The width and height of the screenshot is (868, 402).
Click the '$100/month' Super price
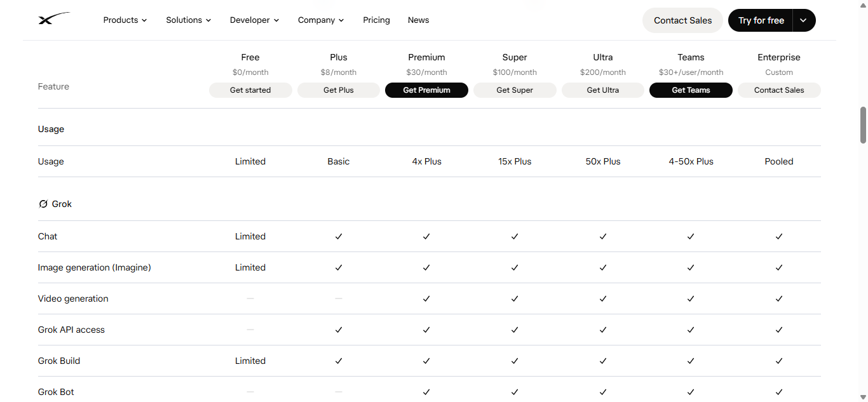click(515, 72)
